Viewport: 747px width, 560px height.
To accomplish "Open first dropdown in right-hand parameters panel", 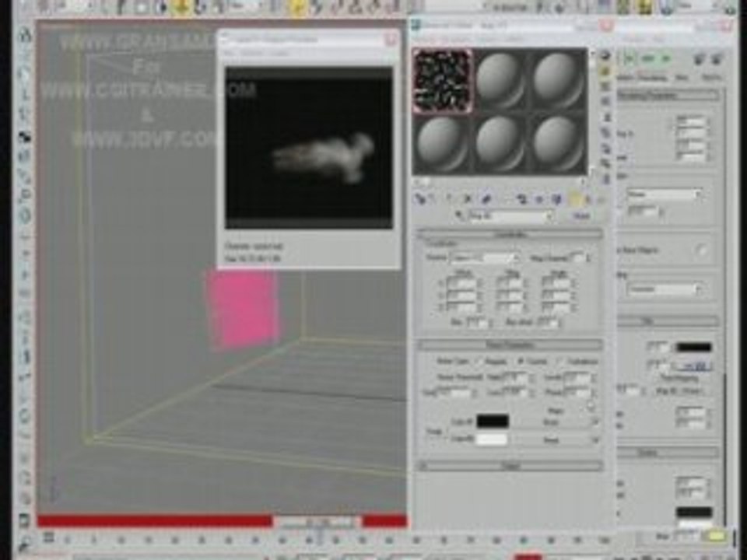I will point(664,194).
